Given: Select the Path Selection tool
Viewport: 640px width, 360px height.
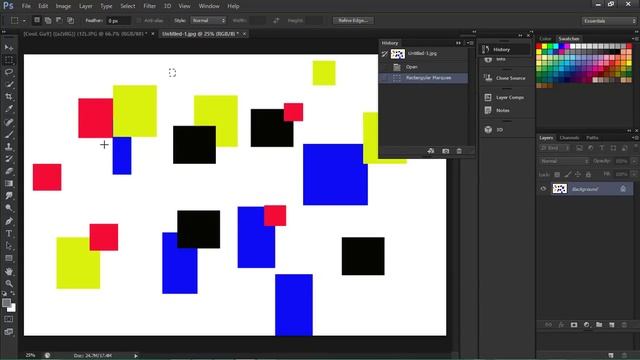Looking at the screenshot, I should [9, 246].
